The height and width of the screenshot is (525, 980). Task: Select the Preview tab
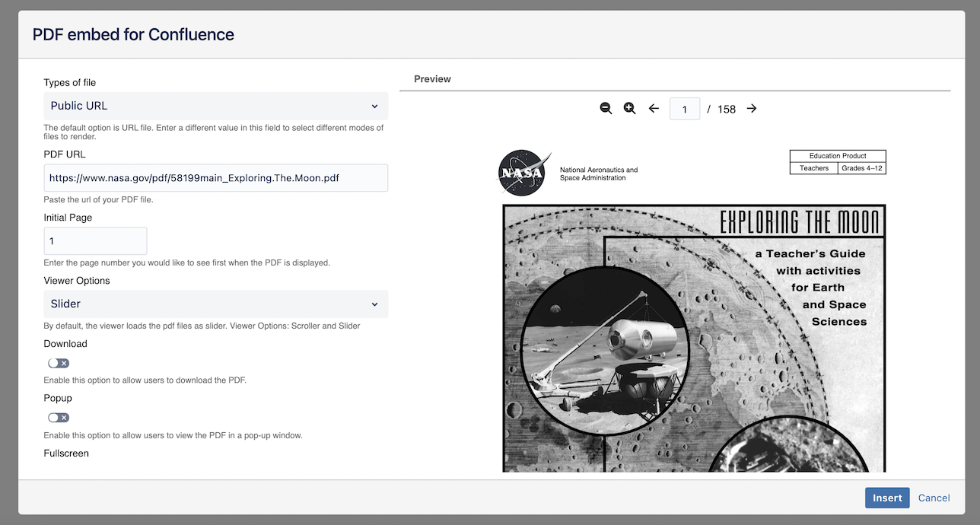coord(432,79)
